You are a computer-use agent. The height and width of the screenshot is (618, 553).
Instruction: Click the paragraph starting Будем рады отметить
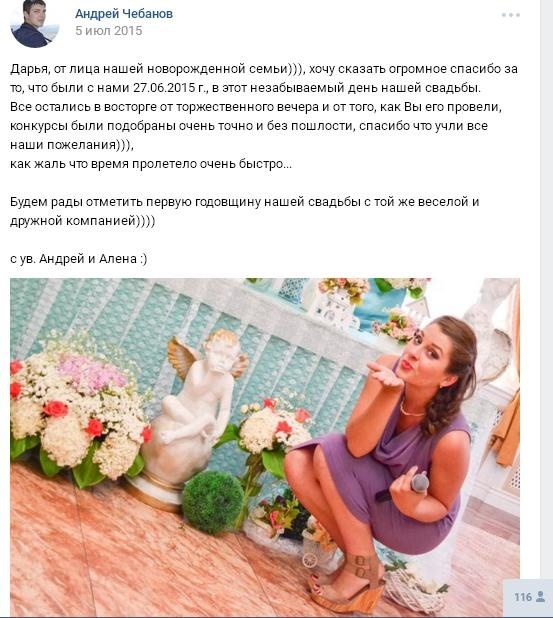[x=244, y=211]
